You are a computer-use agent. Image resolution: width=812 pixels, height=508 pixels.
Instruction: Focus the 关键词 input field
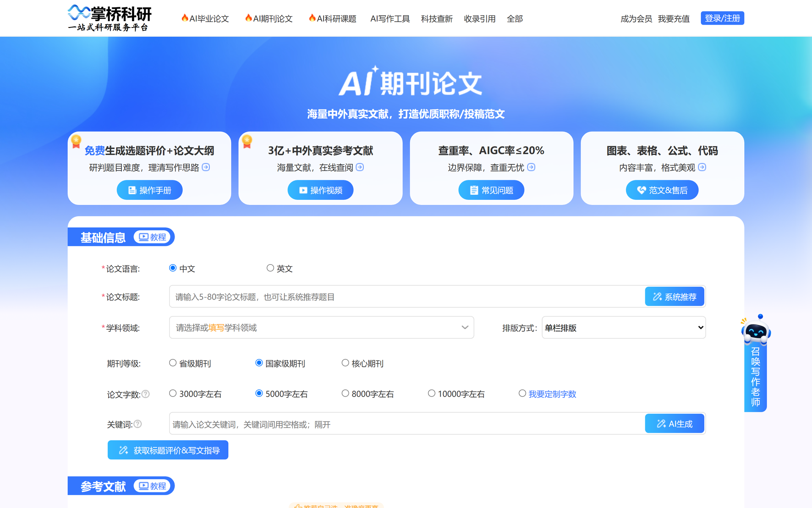[407, 424]
